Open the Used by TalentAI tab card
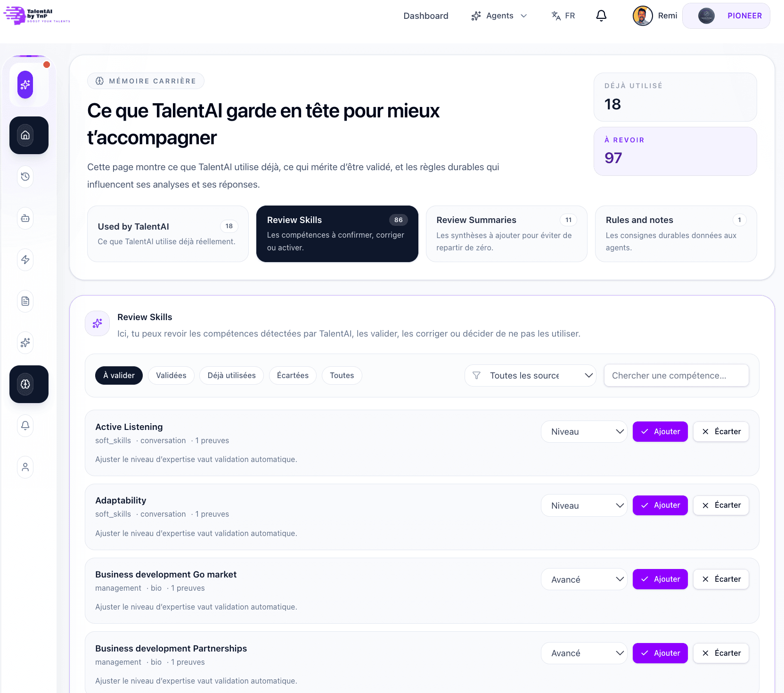The height and width of the screenshot is (693, 784). click(168, 234)
